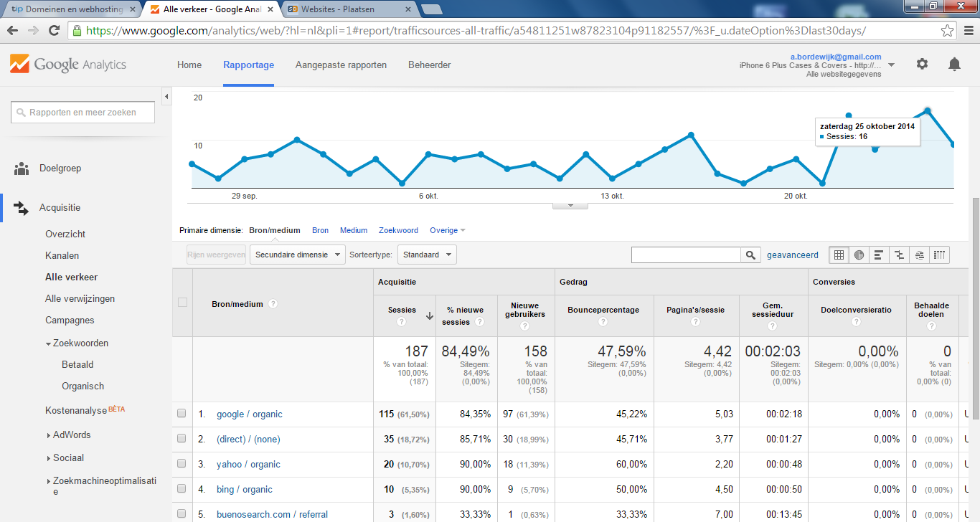Click the Bron/medium help question mark
The height and width of the screenshot is (522, 980).
tap(273, 304)
